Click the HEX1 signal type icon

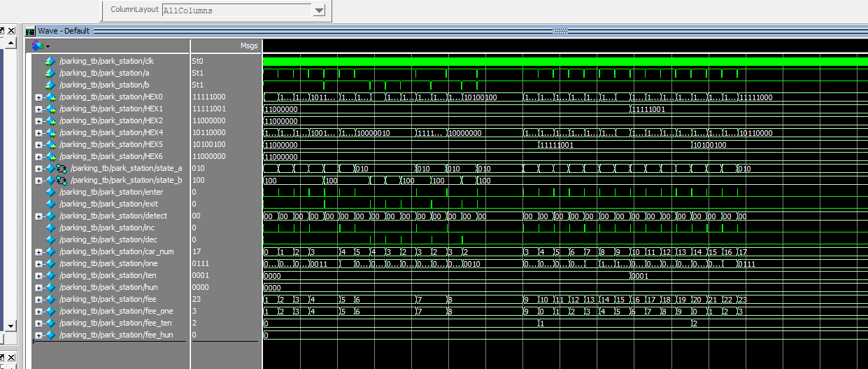pos(50,109)
